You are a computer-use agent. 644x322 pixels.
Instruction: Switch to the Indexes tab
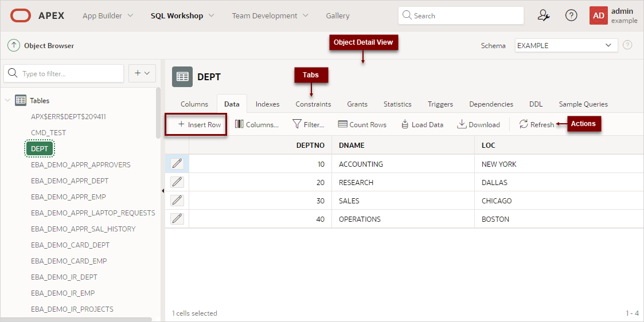267,104
